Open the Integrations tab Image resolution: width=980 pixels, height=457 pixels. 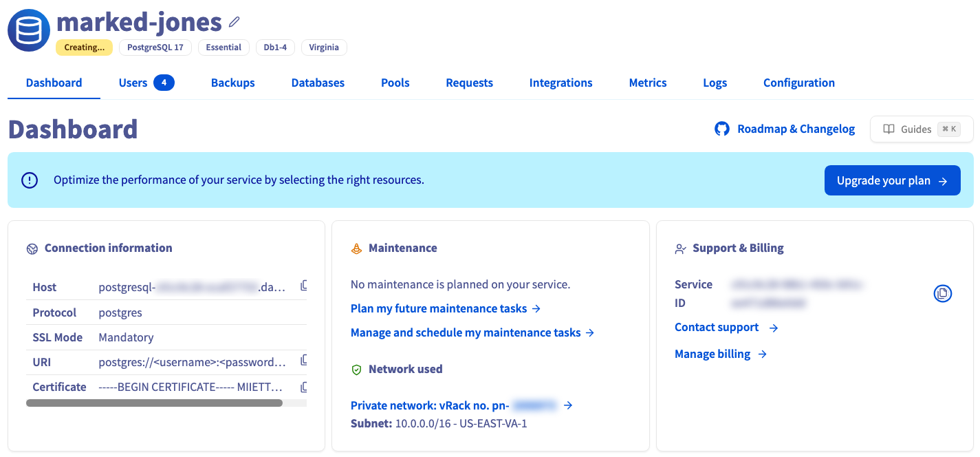click(561, 83)
